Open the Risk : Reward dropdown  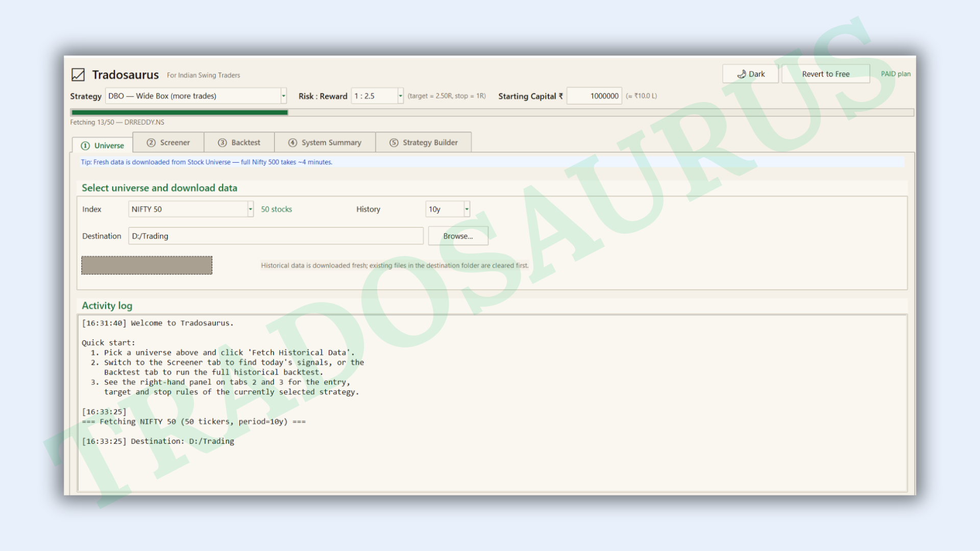[x=377, y=96]
